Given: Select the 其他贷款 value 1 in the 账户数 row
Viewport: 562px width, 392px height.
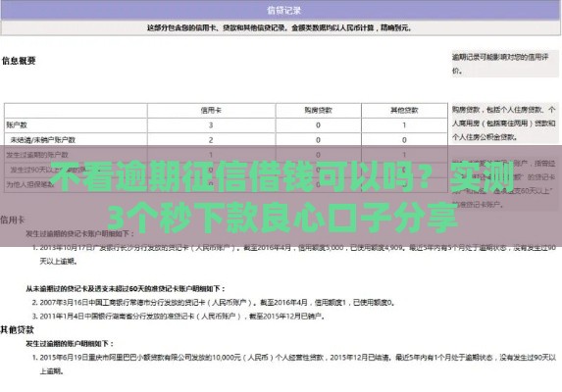Looking at the screenshot, I should point(404,124).
